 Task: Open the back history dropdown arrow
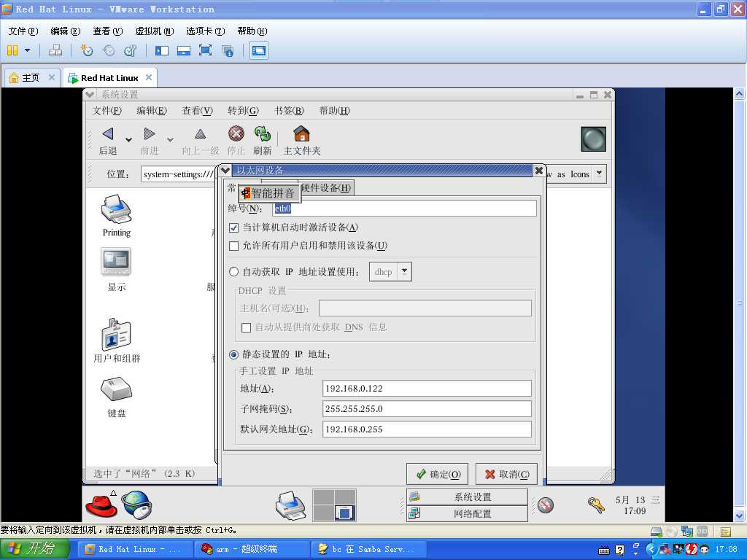(128, 139)
